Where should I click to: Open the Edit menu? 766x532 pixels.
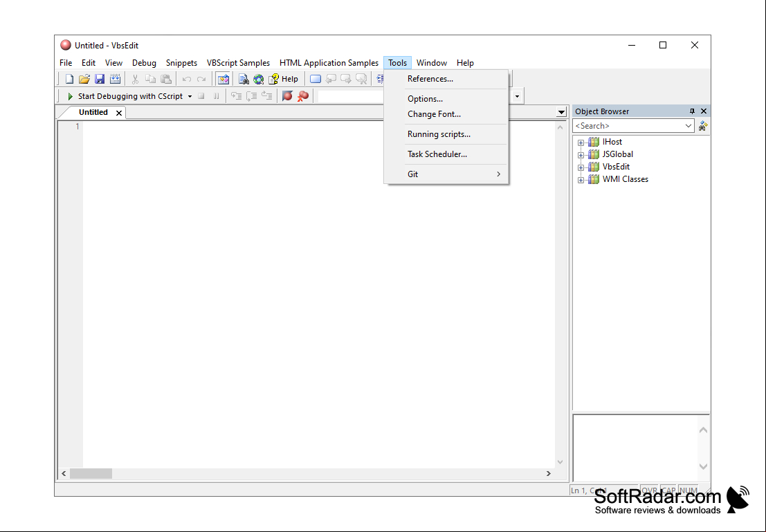click(89, 63)
